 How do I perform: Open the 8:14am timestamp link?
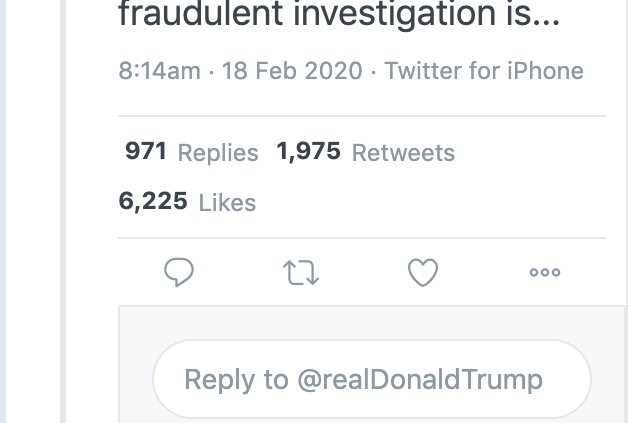click(x=159, y=71)
